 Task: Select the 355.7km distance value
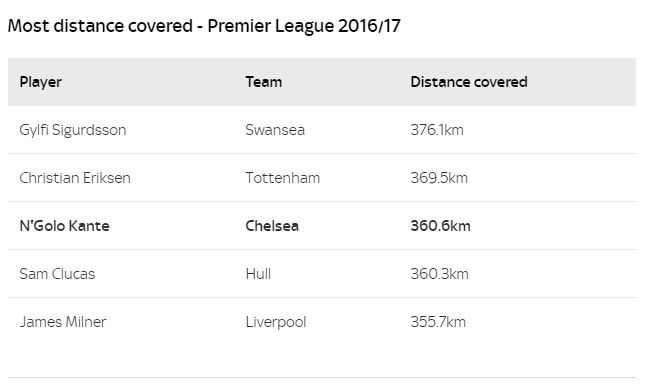click(x=438, y=322)
